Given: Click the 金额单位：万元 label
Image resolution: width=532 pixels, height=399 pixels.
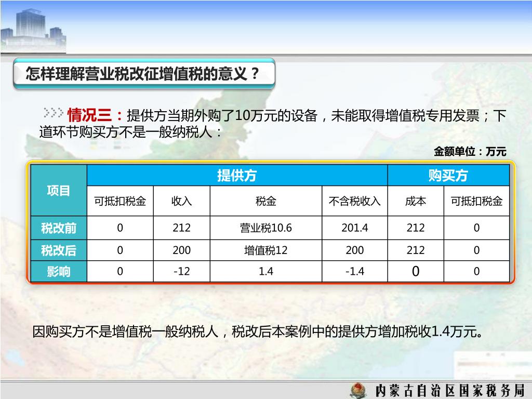Looking at the screenshot, I should [x=470, y=151].
